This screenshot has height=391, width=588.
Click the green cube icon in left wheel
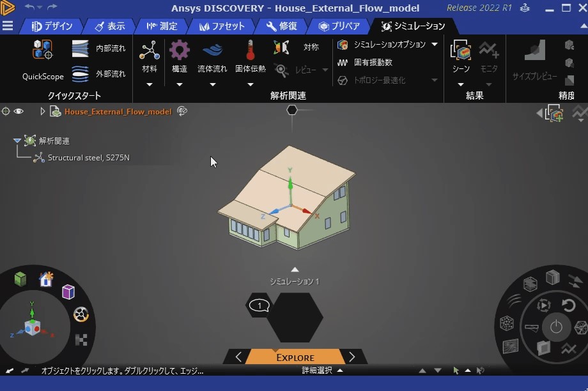point(20,279)
